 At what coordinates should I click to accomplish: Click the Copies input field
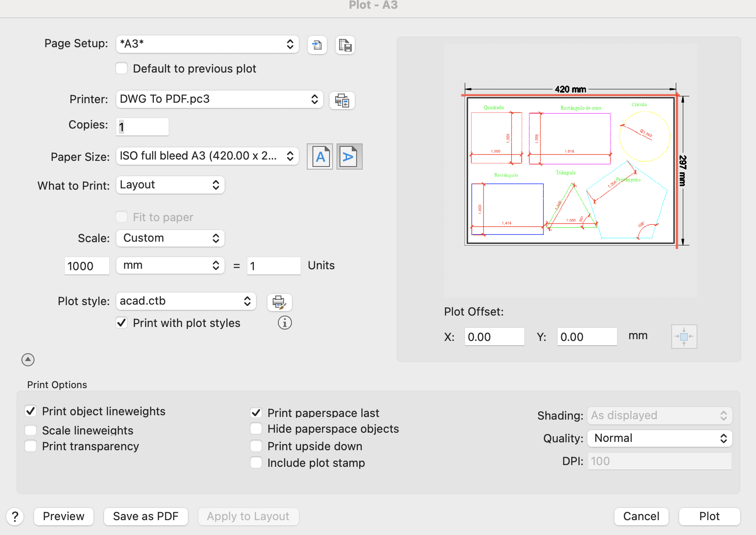click(142, 127)
